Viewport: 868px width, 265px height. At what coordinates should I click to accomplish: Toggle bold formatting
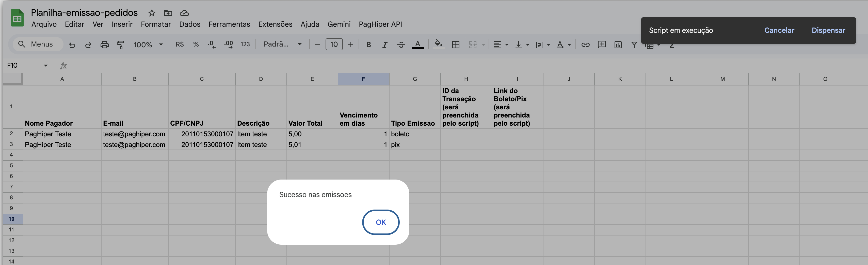coord(368,45)
